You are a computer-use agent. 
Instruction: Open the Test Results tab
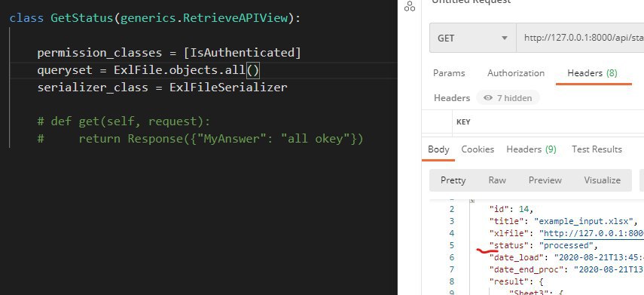[597, 149]
